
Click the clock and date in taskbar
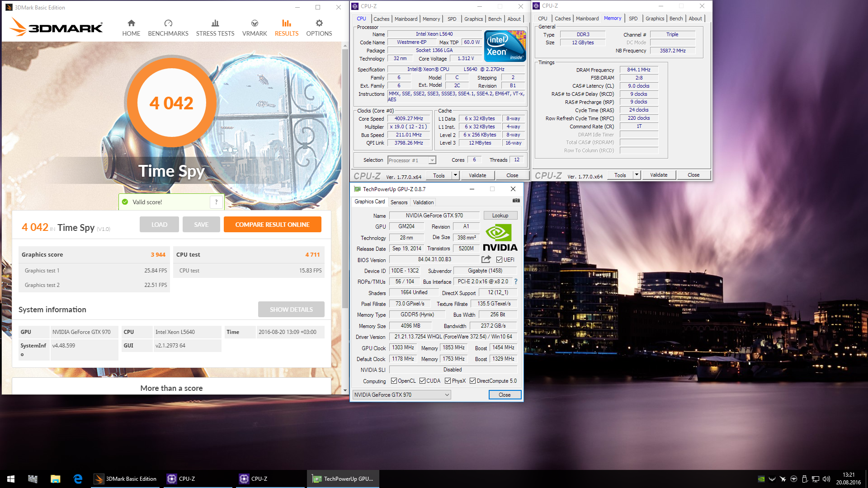click(x=849, y=479)
